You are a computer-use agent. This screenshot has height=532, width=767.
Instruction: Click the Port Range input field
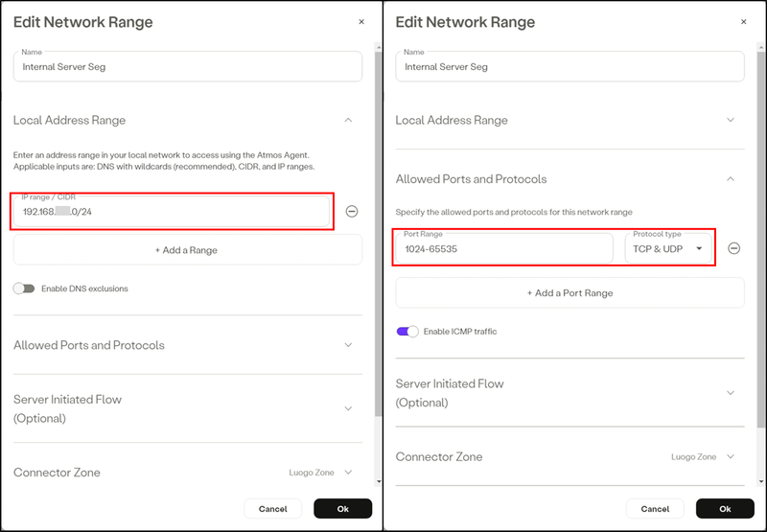pyautogui.click(x=504, y=248)
